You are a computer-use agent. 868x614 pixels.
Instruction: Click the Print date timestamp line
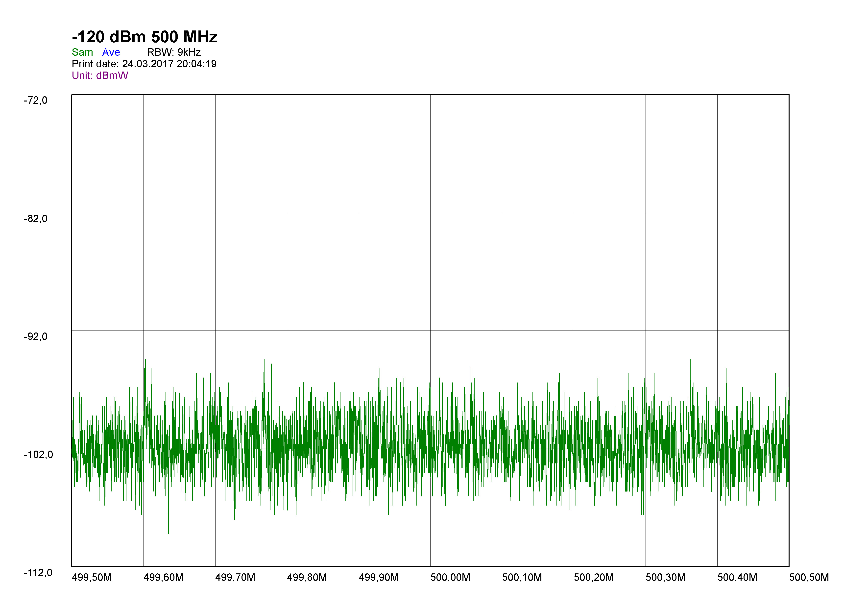coord(144,64)
